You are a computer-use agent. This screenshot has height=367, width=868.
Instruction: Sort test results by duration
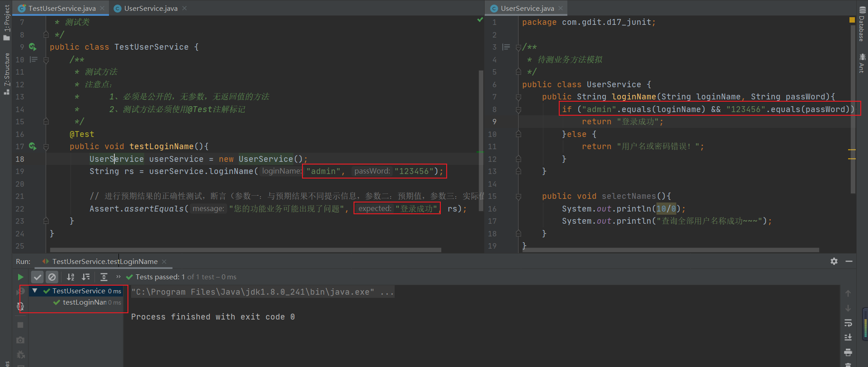[85, 277]
